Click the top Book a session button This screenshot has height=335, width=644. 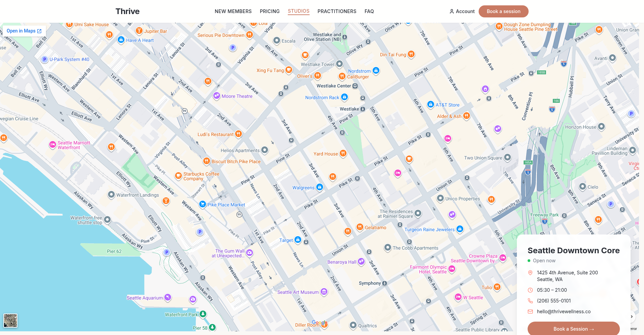click(x=503, y=11)
